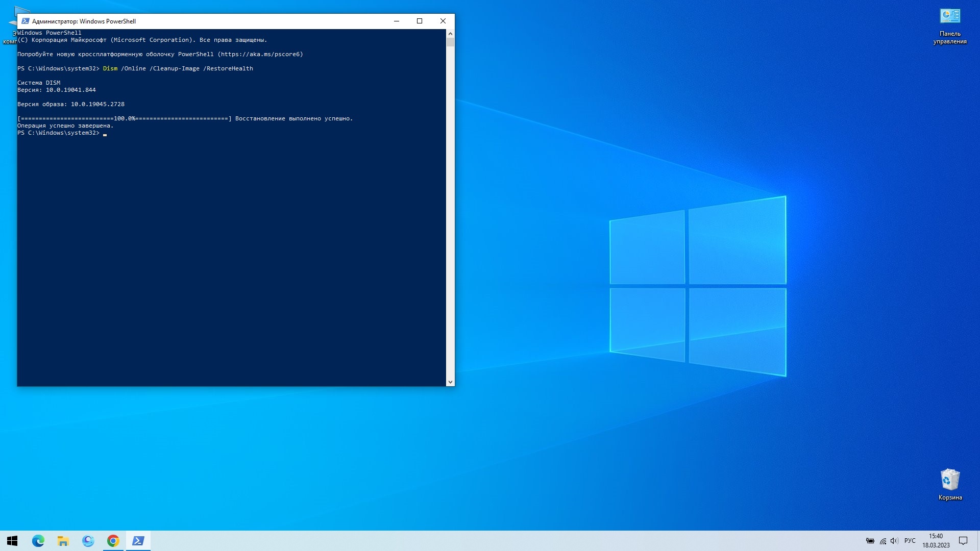This screenshot has height=551, width=980.
Task: Click the 'Версия: 10.0.19041.844' line
Action: pos(57,90)
